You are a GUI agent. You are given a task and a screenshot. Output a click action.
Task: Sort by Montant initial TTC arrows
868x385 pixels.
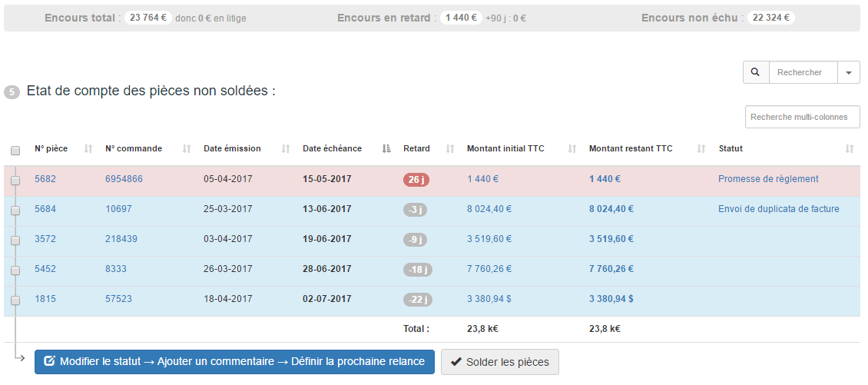572,148
